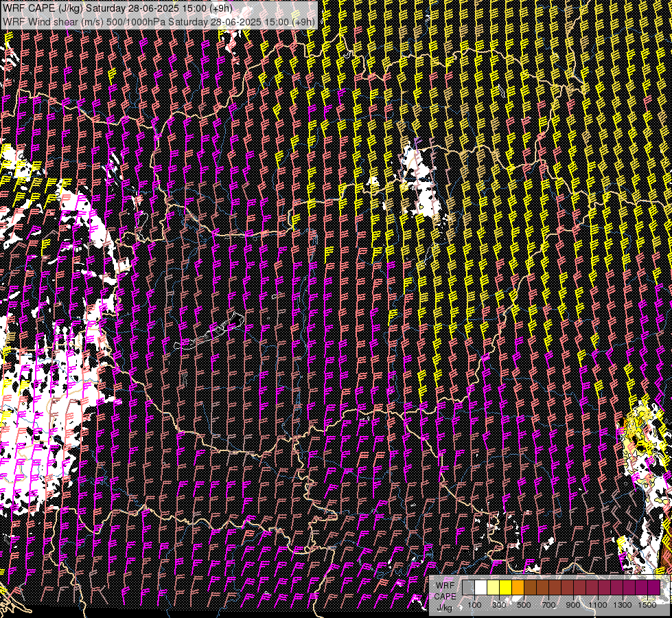This screenshot has width=672, height=618.
Task: Click the 300 legend tick label
Action: pyautogui.click(x=499, y=605)
